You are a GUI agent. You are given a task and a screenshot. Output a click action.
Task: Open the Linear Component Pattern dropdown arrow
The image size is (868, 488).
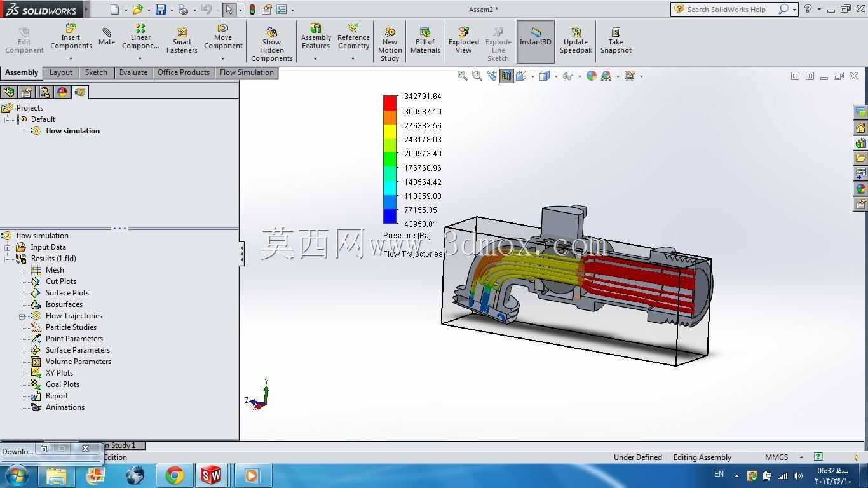[x=140, y=58]
